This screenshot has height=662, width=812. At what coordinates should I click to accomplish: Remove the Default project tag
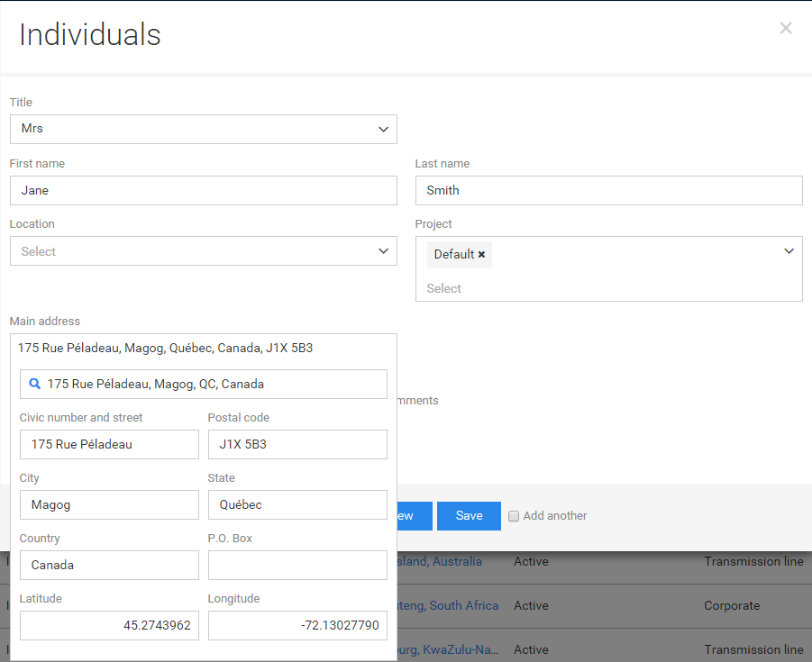[481, 255]
